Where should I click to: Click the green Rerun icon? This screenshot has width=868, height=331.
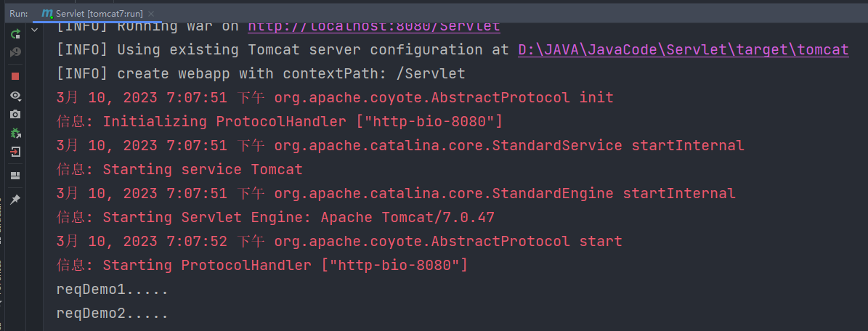tap(15, 34)
